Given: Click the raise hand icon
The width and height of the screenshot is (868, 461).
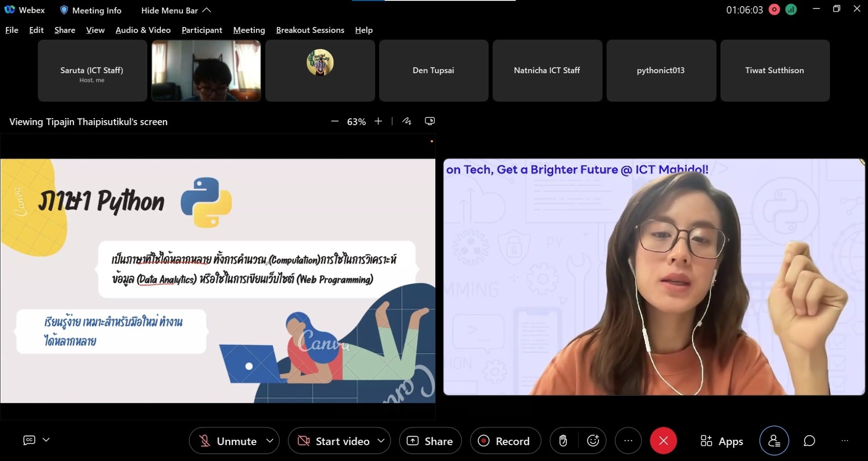Looking at the screenshot, I should (x=563, y=441).
